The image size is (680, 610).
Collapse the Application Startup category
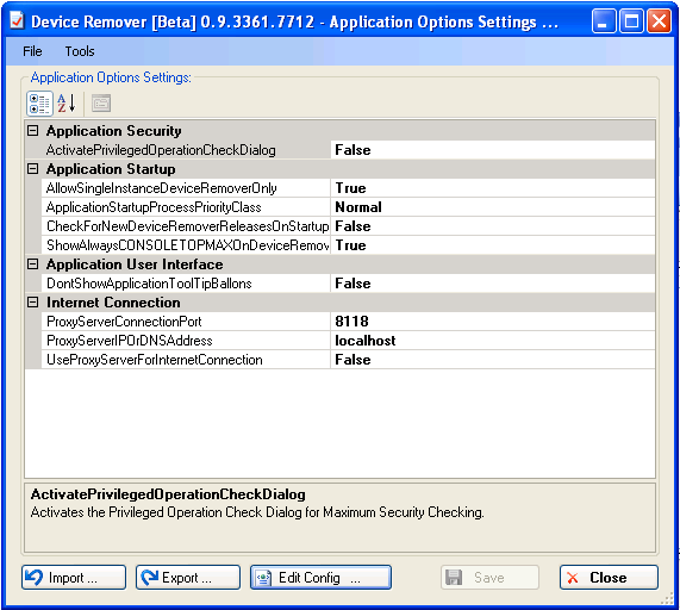click(x=33, y=169)
